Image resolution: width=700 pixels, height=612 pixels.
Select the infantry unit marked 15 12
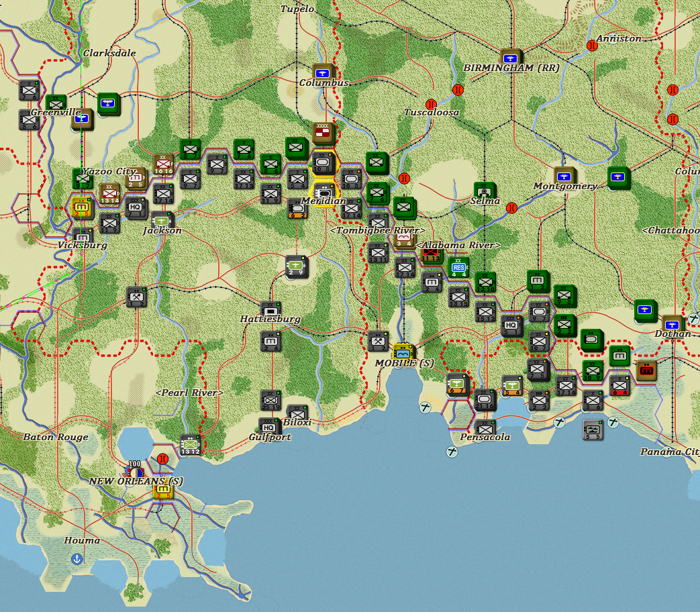[485, 311]
